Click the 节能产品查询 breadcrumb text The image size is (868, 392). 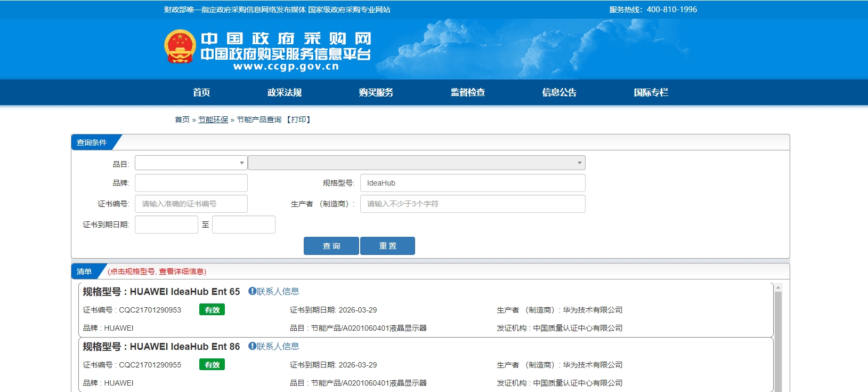click(x=259, y=119)
